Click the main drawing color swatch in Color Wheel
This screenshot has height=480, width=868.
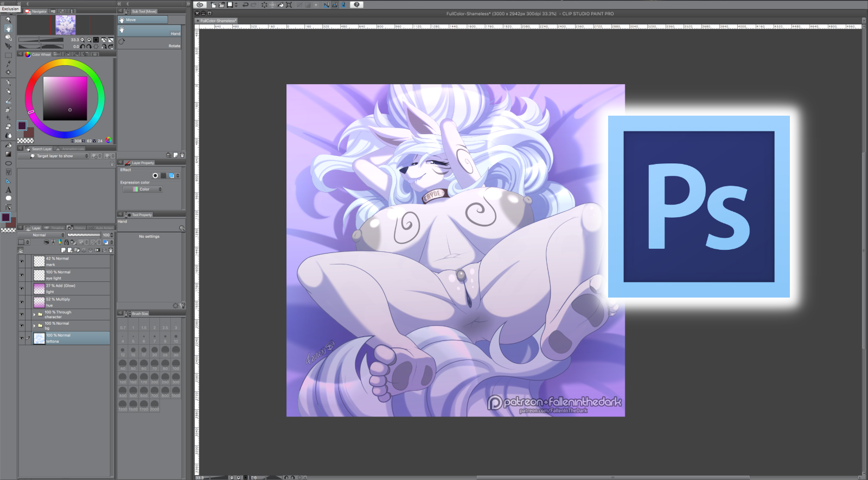click(x=22, y=125)
